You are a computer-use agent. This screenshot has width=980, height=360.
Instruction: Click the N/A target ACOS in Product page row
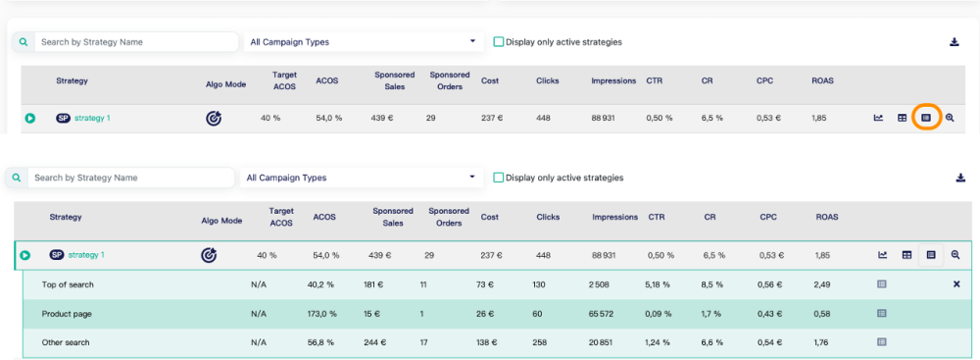tap(258, 314)
